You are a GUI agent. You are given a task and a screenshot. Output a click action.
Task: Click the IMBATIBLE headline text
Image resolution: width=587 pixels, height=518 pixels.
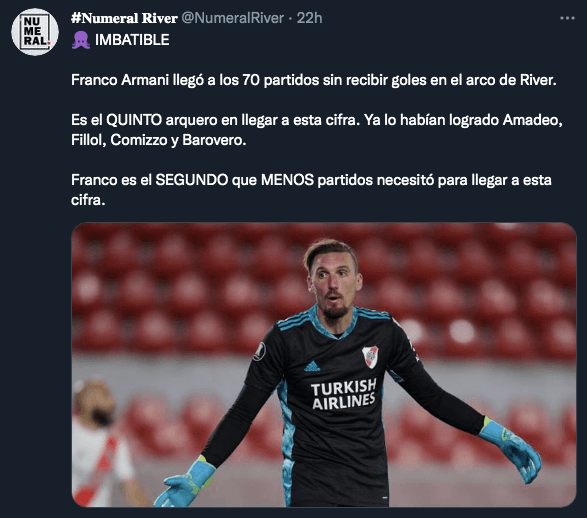132,40
